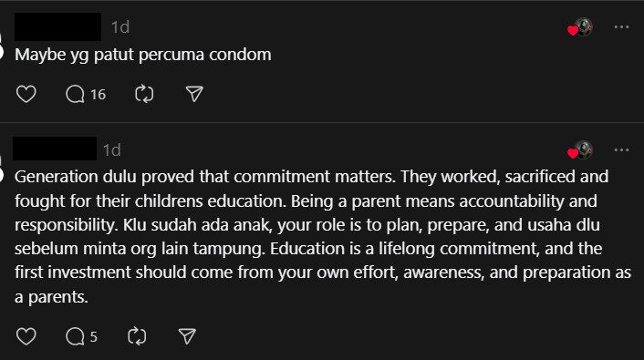View the liked-by avatar on the second post
The height and width of the screenshot is (360, 644).
(x=580, y=150)
